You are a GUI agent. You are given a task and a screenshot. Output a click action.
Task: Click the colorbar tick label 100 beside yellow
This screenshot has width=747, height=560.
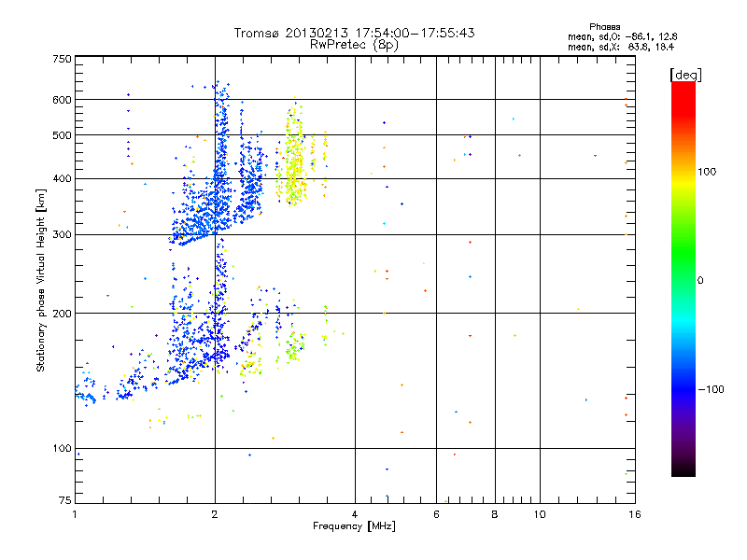[707, 172]
